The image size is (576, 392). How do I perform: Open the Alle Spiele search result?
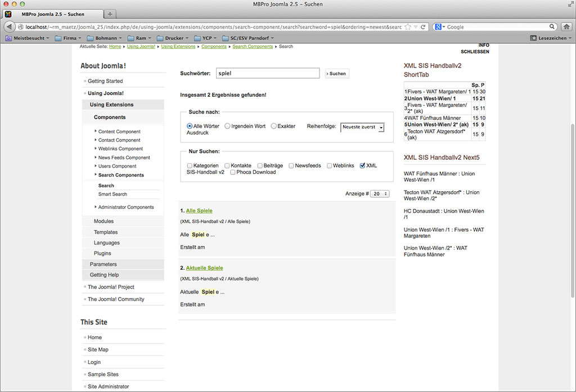[x=199, y=210]
